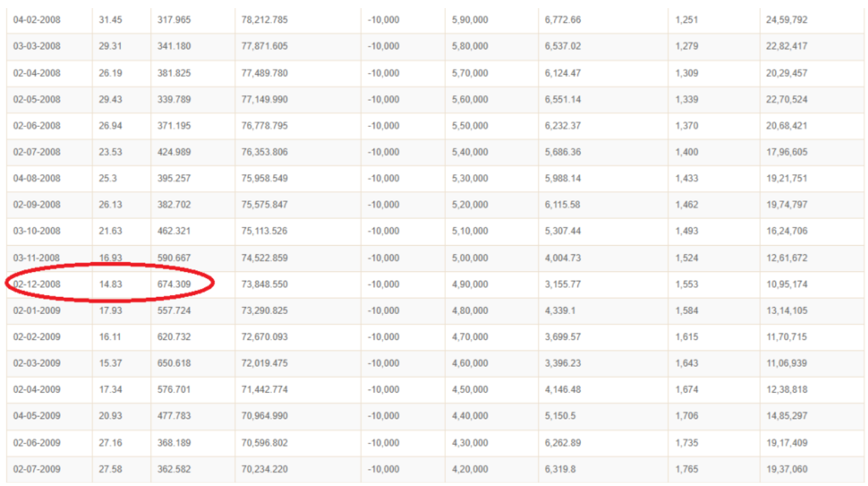The height and width of the screenshot is (486, 868).
Task: Click the 03-10-2008 date cell
Action: pos(37,231)
